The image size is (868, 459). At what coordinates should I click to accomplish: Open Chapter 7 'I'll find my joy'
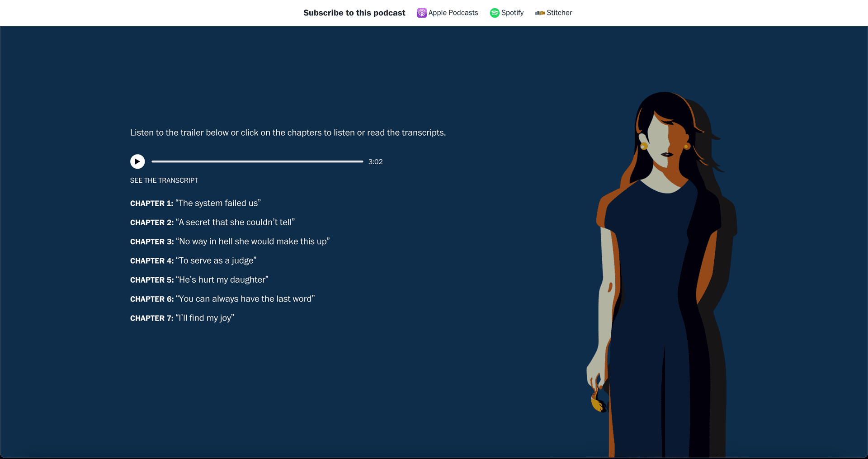(182, 318)
